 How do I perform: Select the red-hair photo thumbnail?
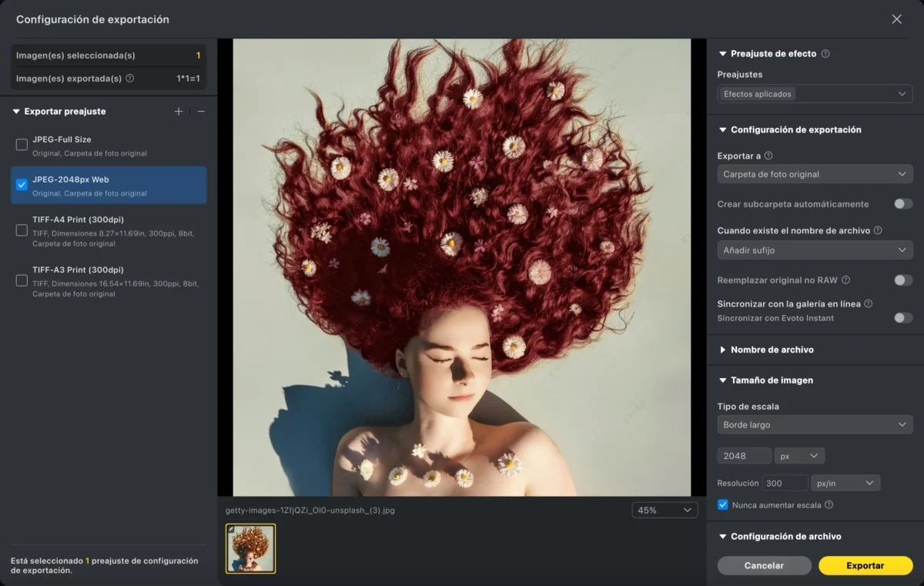250,549
